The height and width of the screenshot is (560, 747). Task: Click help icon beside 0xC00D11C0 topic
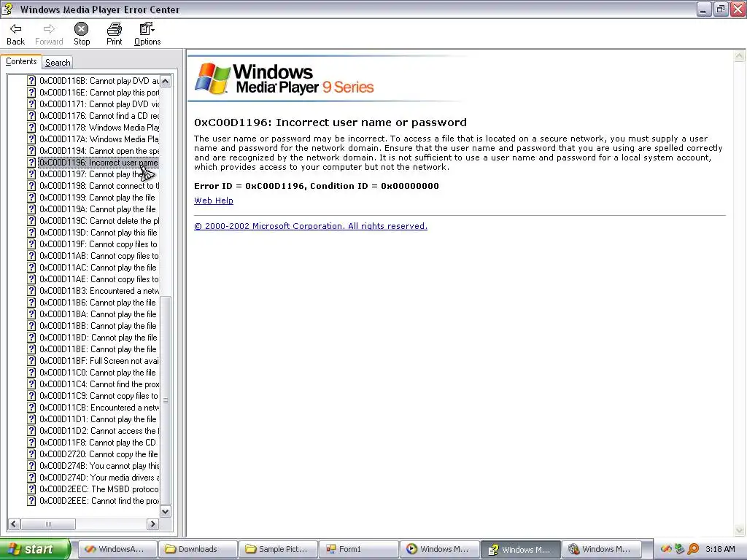pos(31,373)
